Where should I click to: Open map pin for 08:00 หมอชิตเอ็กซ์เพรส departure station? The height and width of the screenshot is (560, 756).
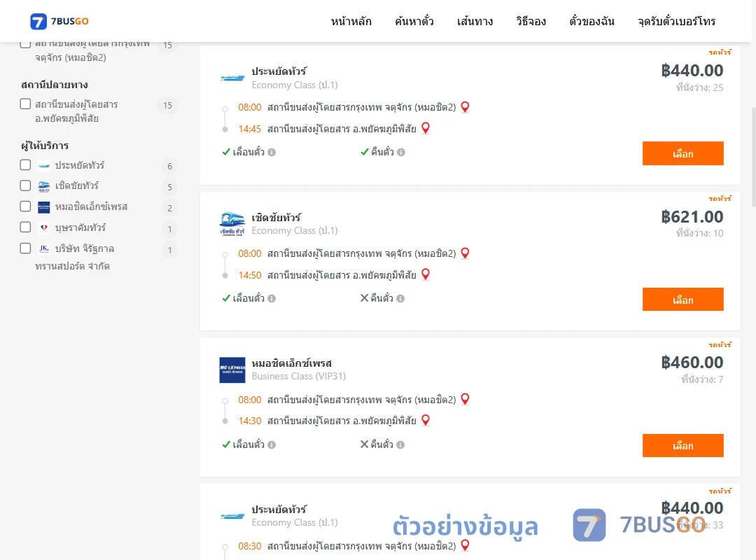click(465, 400)
